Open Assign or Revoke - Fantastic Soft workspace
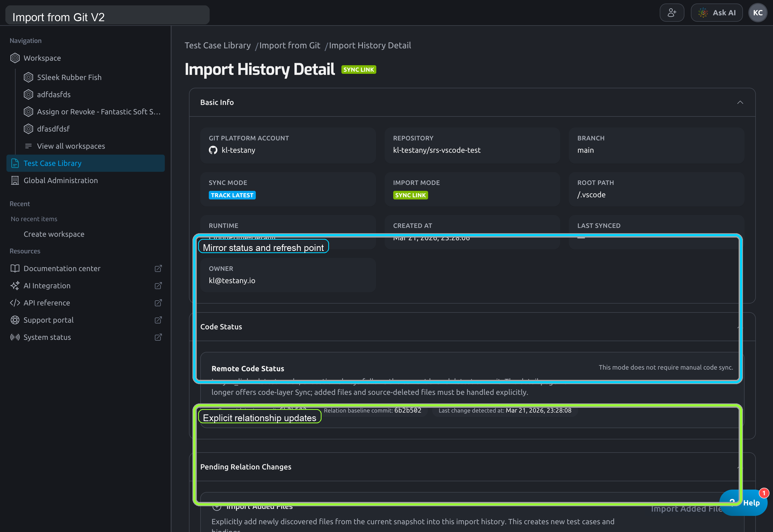 99,112
